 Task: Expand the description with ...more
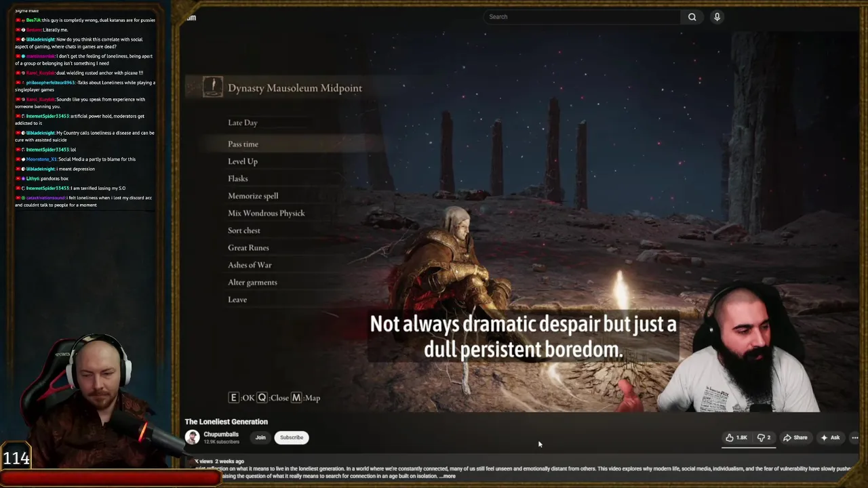[448, 476]
